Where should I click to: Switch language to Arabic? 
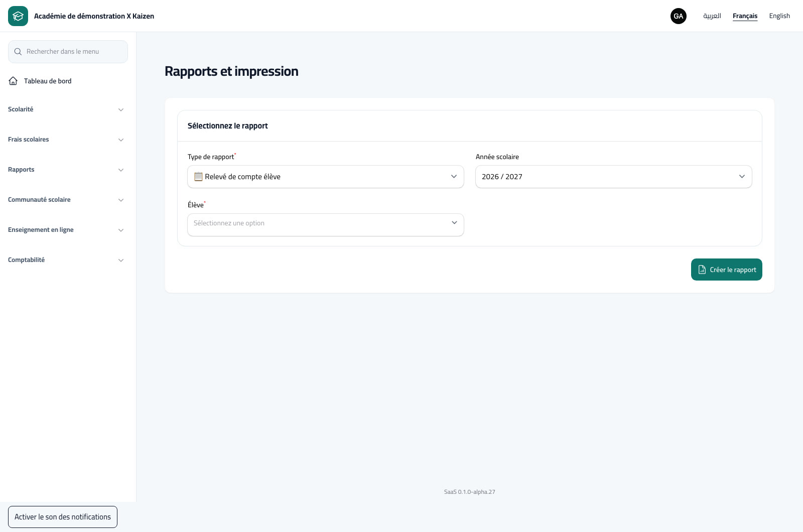tap(712, 16)
